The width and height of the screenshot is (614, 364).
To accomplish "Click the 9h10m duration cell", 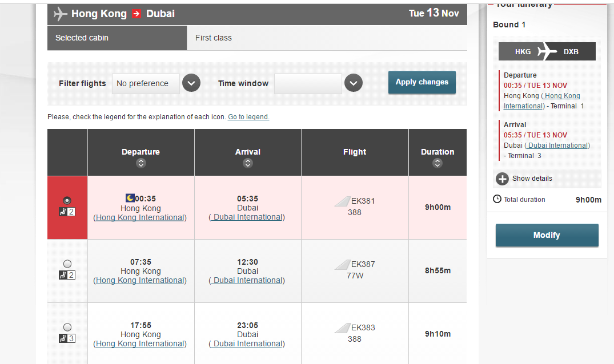I will (x=438, y=334).
